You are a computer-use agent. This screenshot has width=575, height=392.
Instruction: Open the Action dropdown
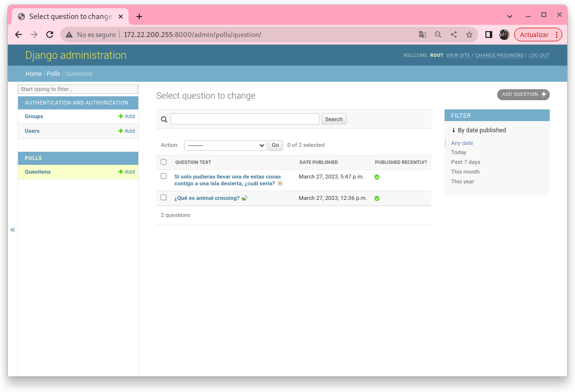point(225,145)
